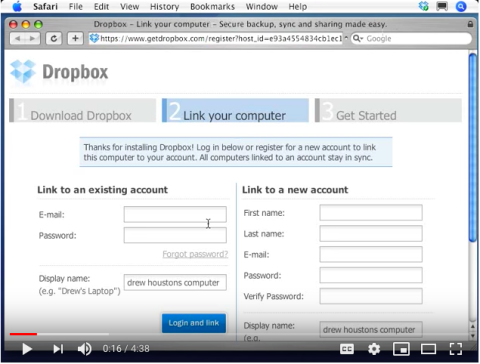Click new account Display name field
Image resolution: width=480 pixels, height=364 pixels.
pyautogui.click(x=371, y=330)
